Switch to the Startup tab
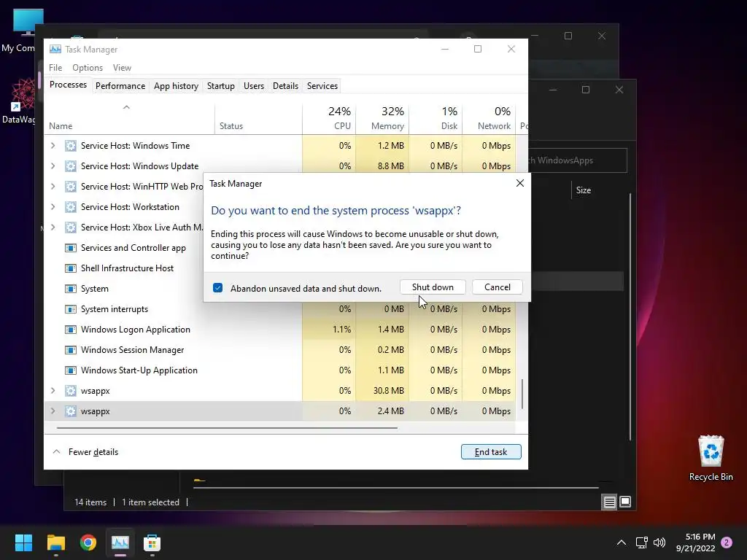This screenshot has height=560, width=747. 220,86
